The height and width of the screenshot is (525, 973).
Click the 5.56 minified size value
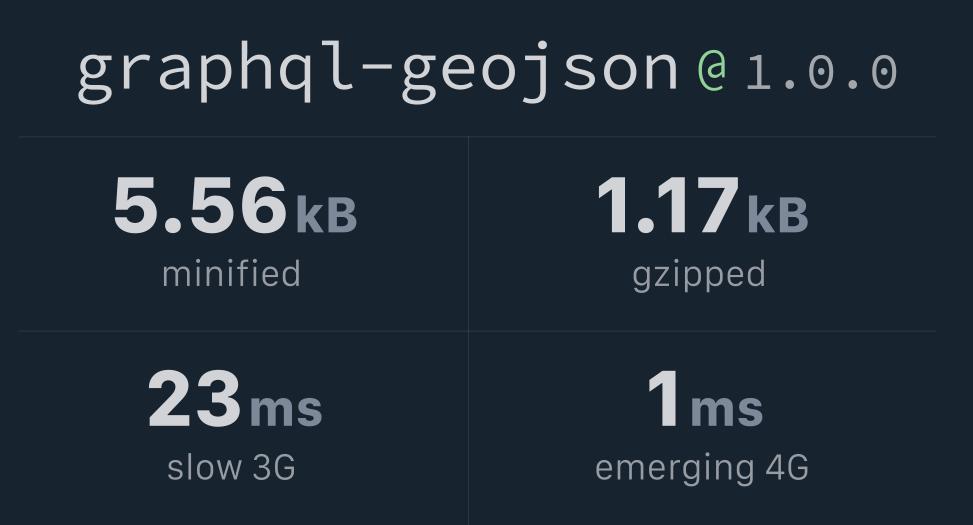tap(200, 205)
